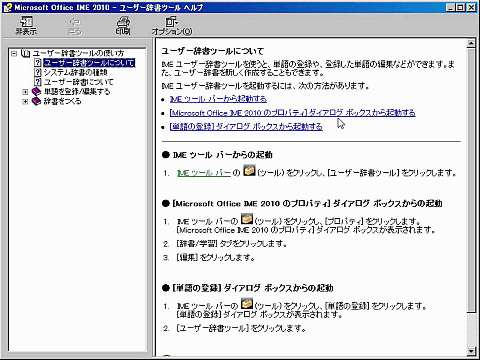Click the open book icon beside ユーザー辞書ツールの使い方
This screenshot has height=360, width=480.
[26, 53]
